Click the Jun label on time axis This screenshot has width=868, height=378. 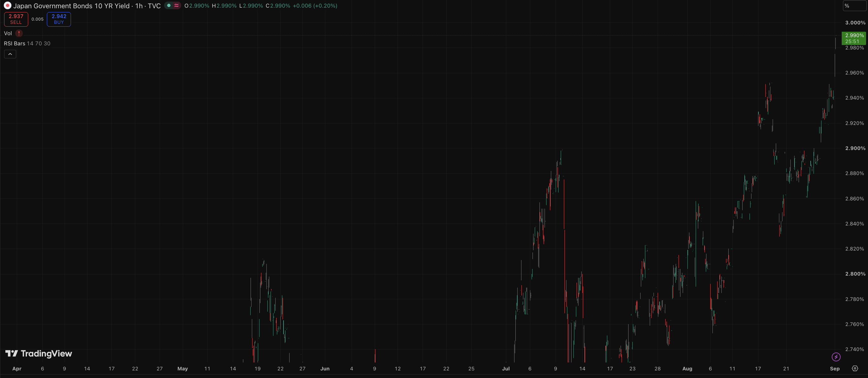click(x=325, y=368)
